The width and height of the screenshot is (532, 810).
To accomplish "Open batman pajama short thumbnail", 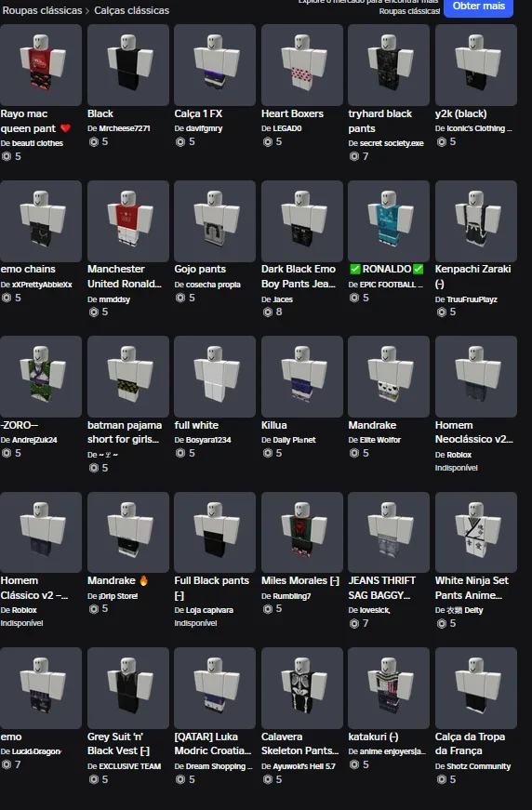I will (128, 377).
